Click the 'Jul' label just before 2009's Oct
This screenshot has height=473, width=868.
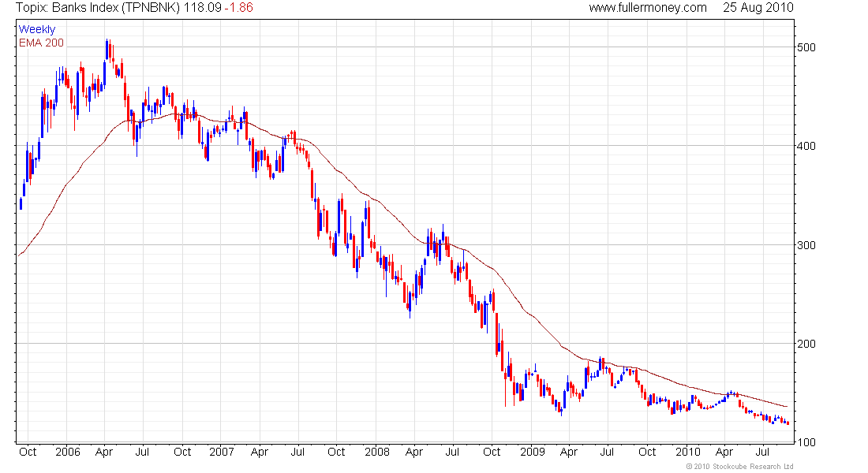click(x=452, y=452)
